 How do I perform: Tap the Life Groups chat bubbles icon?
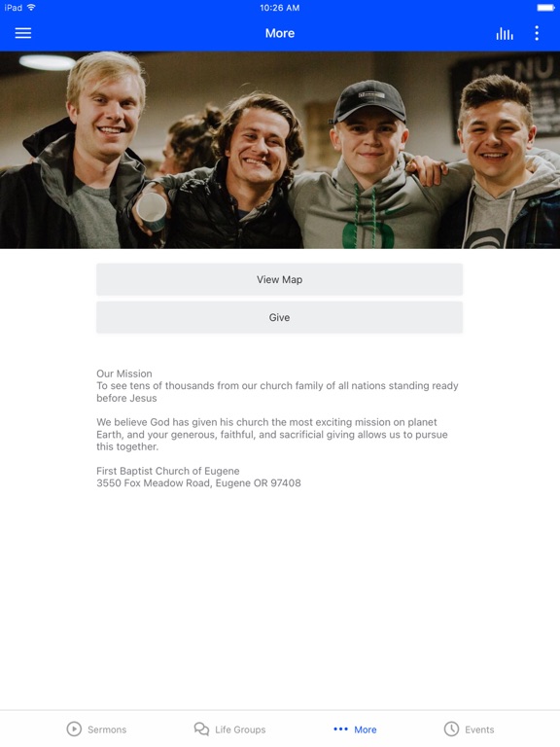pos(201,729)
